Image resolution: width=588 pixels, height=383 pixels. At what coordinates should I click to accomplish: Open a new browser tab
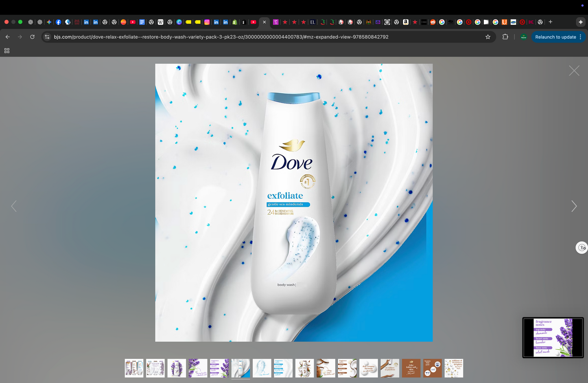coord(550,22)
